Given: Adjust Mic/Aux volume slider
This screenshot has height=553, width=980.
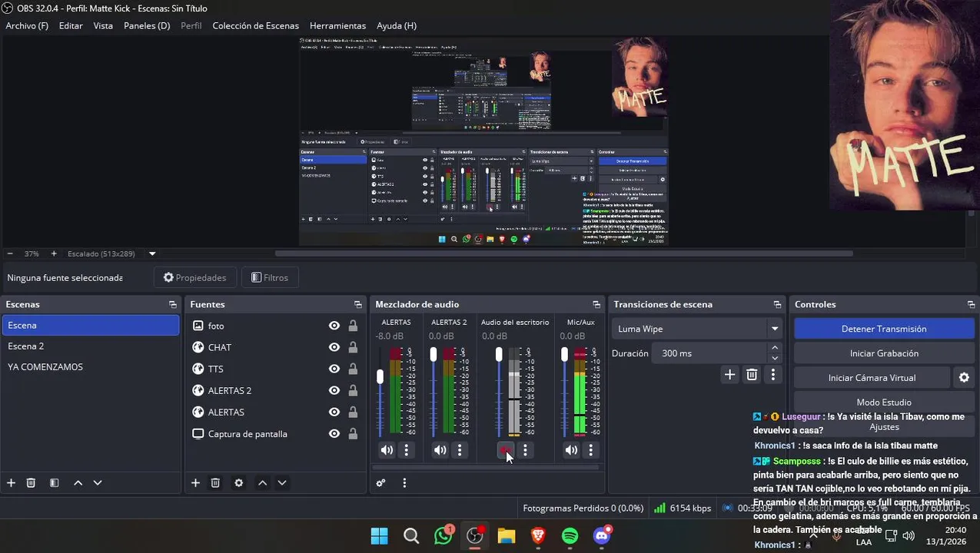Looking at the screenshot, I should (x=565, y=354).
